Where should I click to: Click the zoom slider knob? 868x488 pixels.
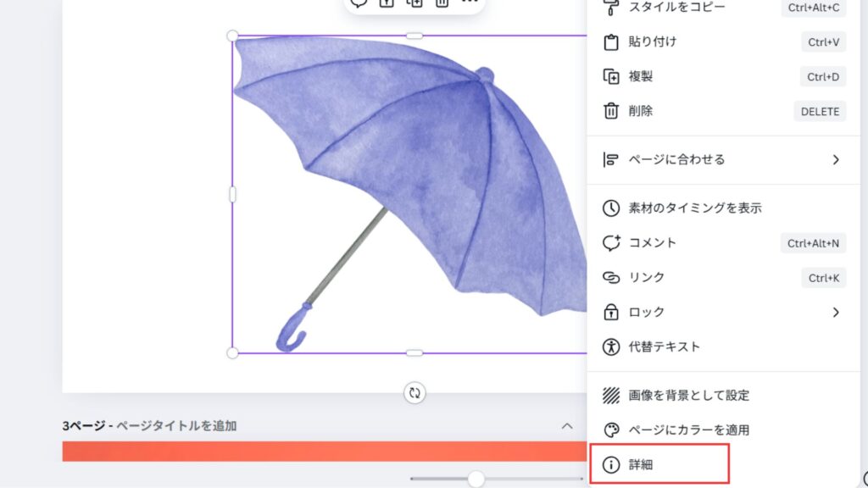pos(476,479)
